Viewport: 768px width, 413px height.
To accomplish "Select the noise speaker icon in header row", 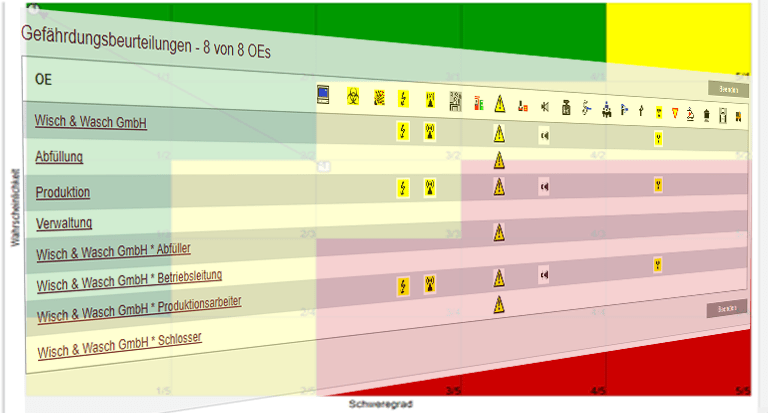I will click(x=544, y=106).
